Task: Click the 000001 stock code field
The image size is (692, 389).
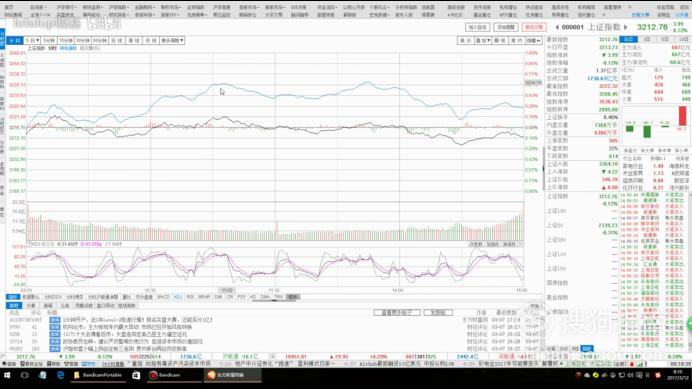Action: point(573,27)
